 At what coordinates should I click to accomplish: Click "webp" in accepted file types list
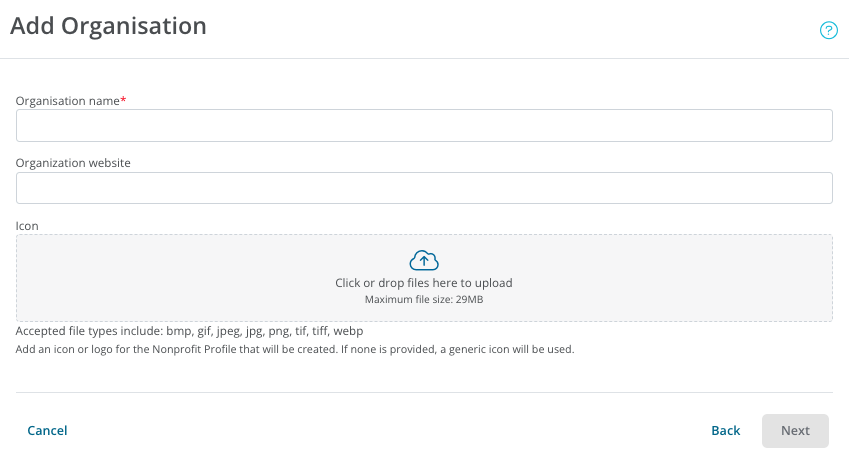[348, 331]
